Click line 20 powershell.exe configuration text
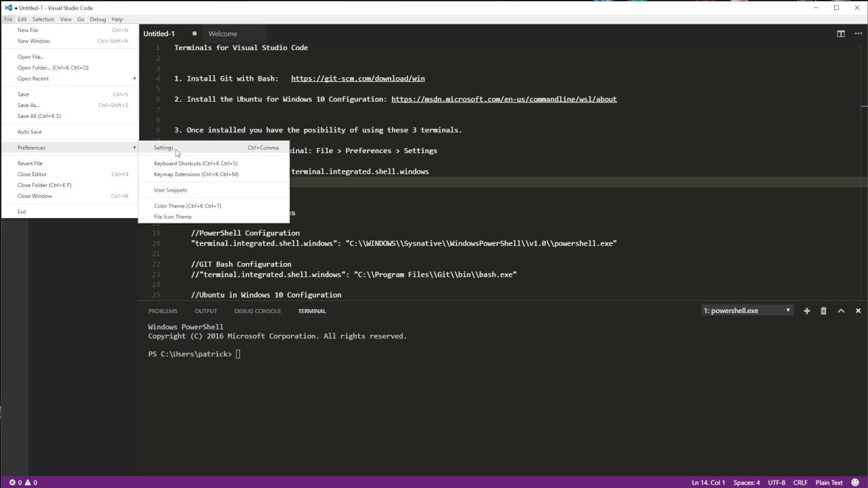The image size is (868, 488). (404, 243)
